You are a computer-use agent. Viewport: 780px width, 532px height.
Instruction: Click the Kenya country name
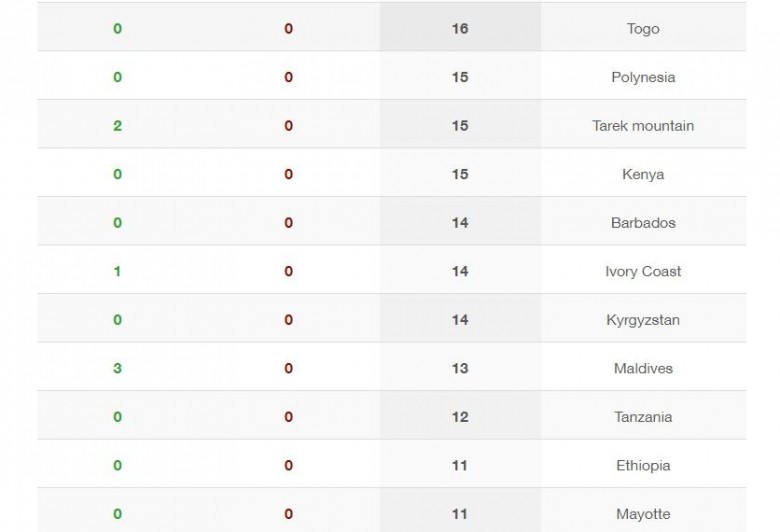click(643, 174)
